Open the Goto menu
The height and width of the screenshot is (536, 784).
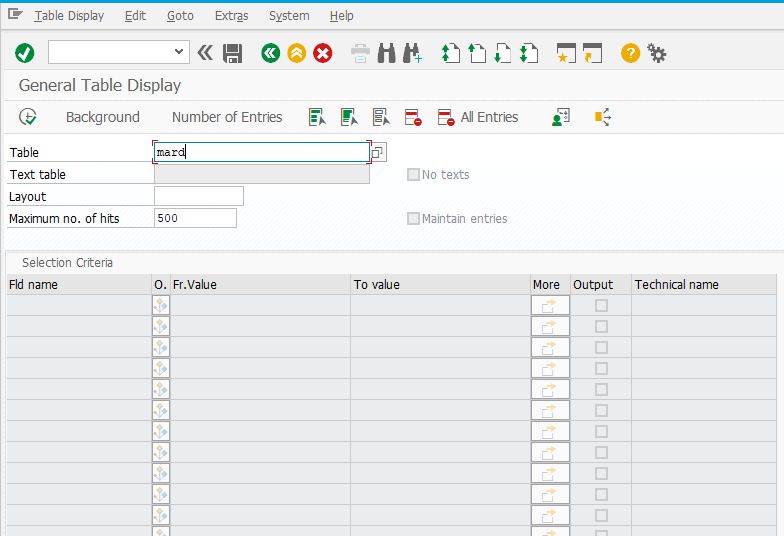[180, 16]
